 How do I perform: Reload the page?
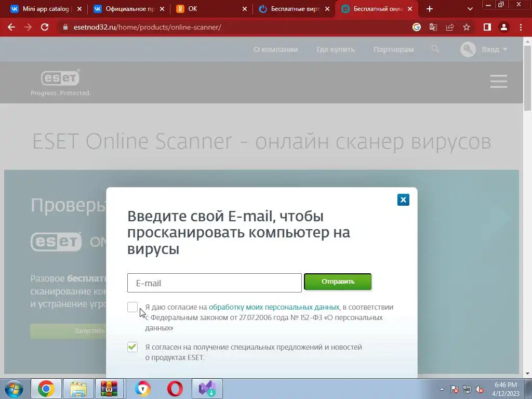pos(45,27)
